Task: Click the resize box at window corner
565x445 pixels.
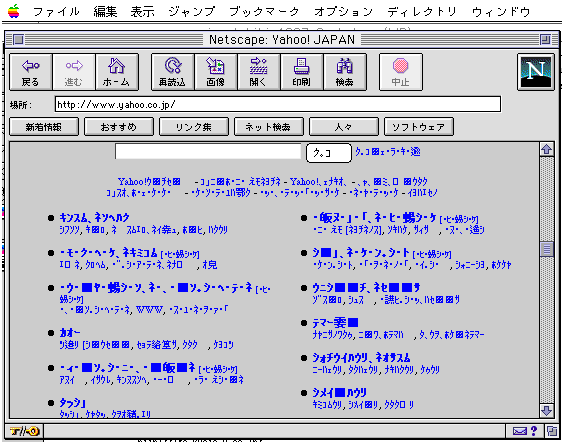Action: (x=552, y=431)
